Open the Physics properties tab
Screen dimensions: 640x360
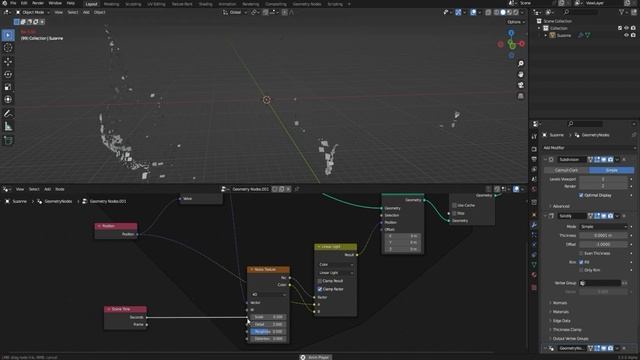(x=534, y=244)
